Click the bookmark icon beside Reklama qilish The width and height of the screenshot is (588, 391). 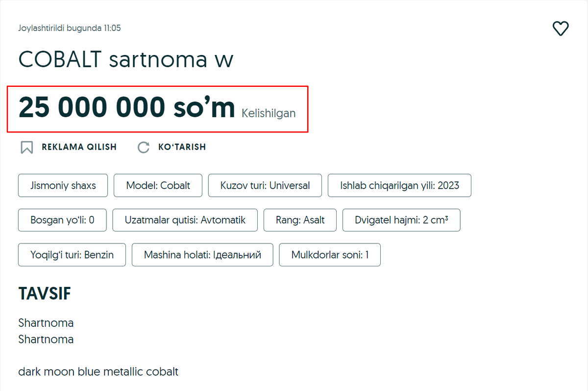coord(27,147)
